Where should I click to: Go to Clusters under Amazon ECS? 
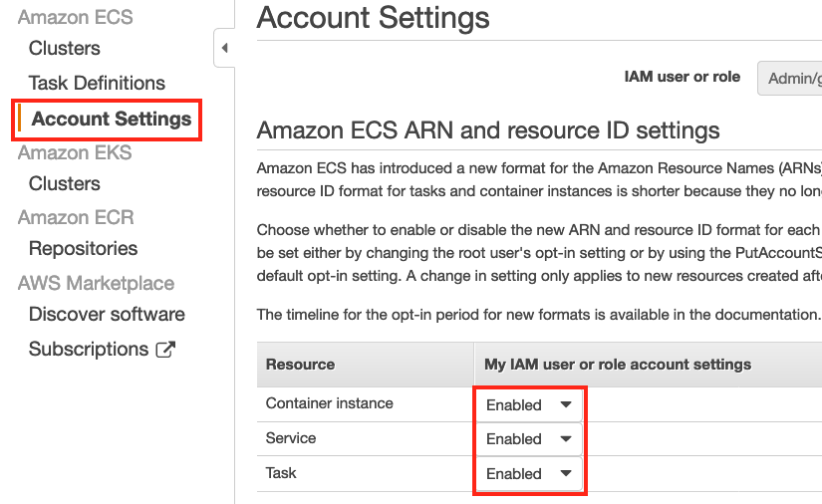(x=65, y=48)
